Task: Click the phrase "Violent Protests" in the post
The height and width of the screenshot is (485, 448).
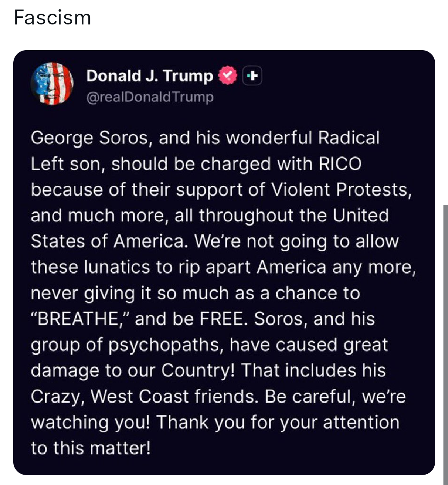Action: click(x=340, y=189)
